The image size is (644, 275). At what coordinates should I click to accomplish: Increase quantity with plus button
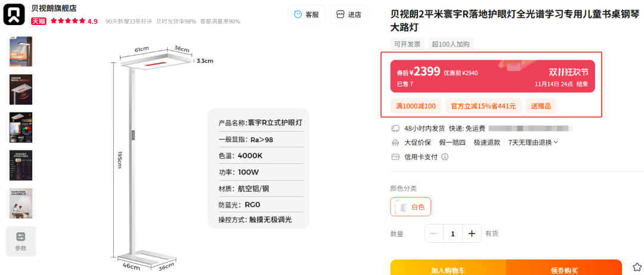click(x=472, y=233)
